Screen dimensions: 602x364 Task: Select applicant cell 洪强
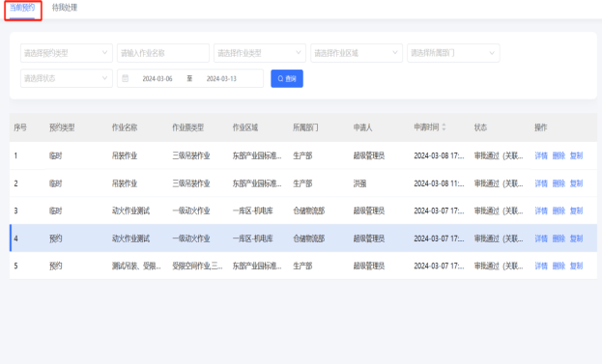point(359,183)
